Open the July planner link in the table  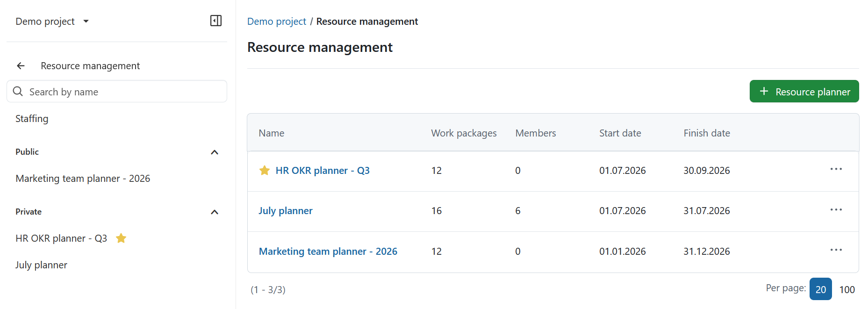(286, 211)
